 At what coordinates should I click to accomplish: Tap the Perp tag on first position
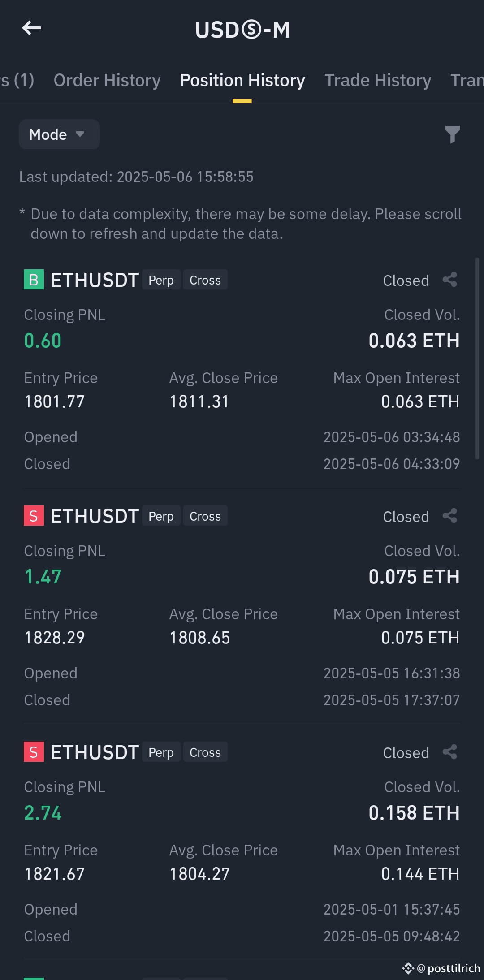[x=161, y=280]
